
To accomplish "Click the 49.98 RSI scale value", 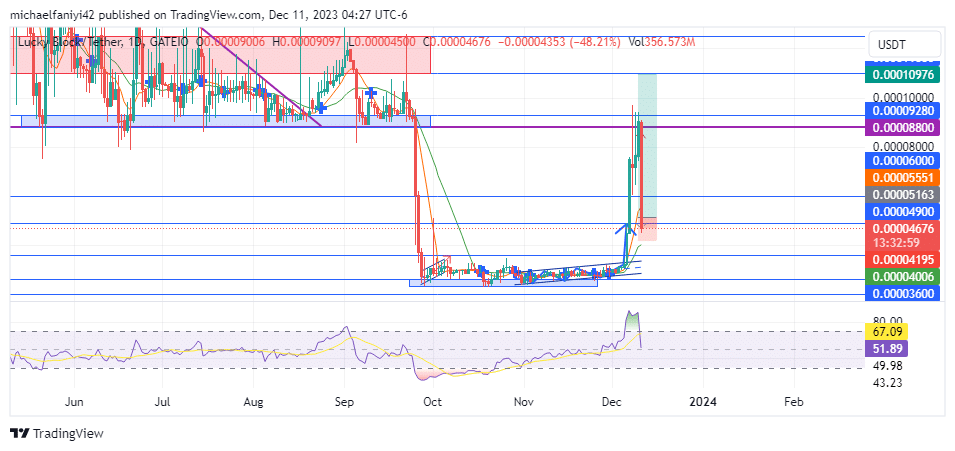I will (886, 366).
